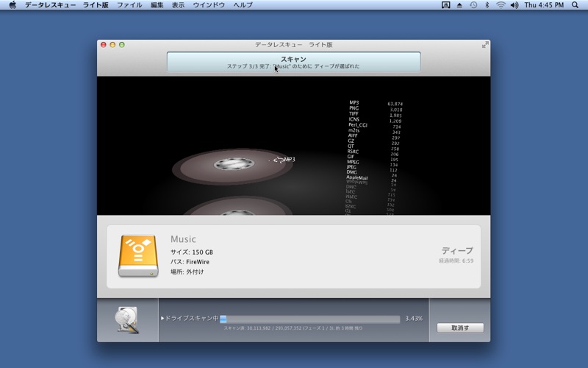This screenshot has height=368, width=588.
Task: Open the 表示 menu
Action: pyautogui.click(x=178, y=5)
